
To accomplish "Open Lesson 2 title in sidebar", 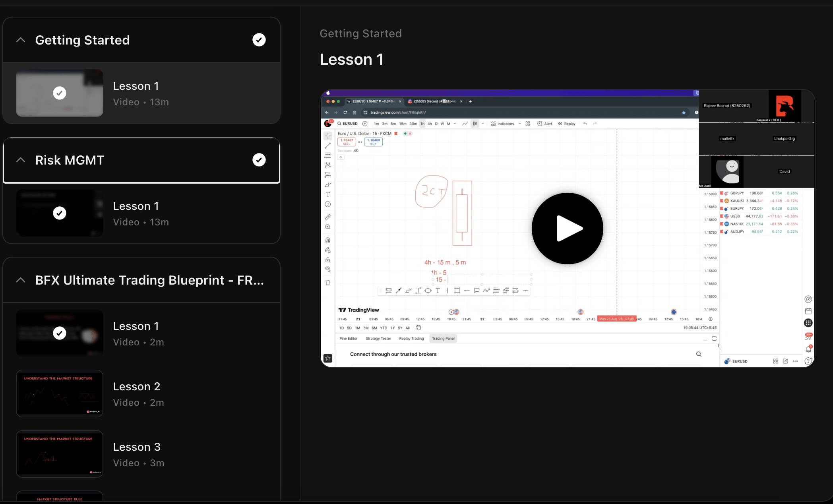I will (136, 386).
